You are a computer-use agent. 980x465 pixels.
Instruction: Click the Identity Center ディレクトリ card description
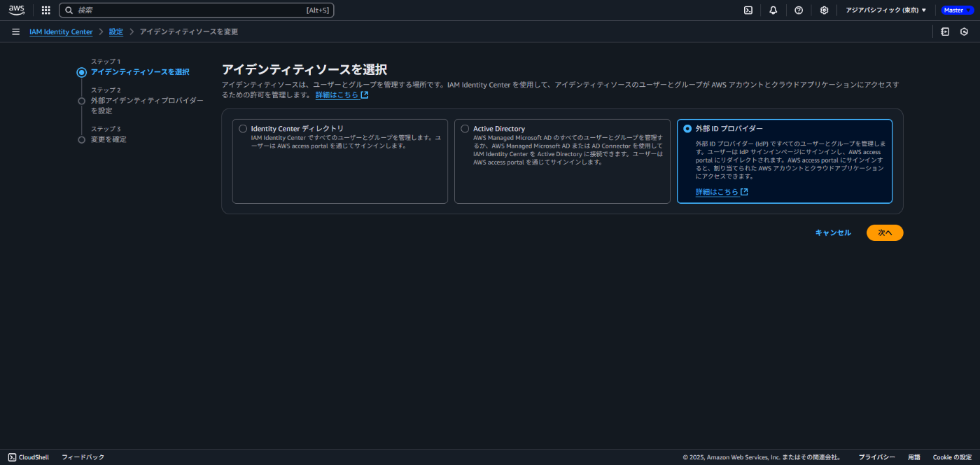[x=346, y=141]
